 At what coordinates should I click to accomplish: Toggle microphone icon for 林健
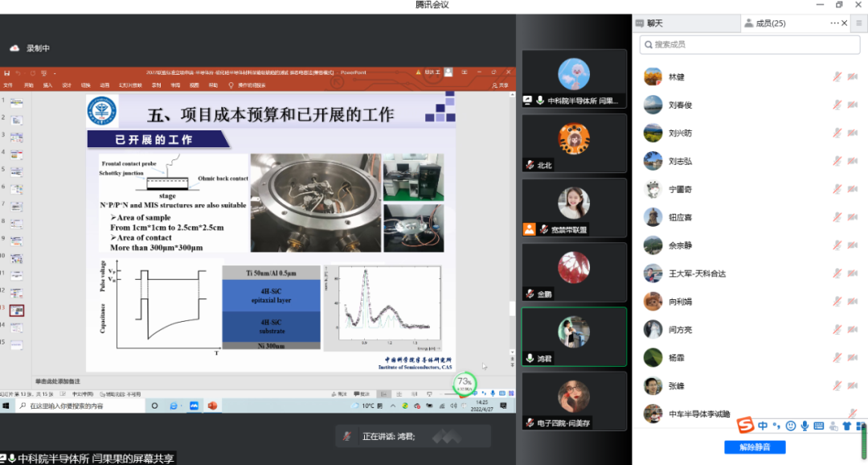[837, 77]
